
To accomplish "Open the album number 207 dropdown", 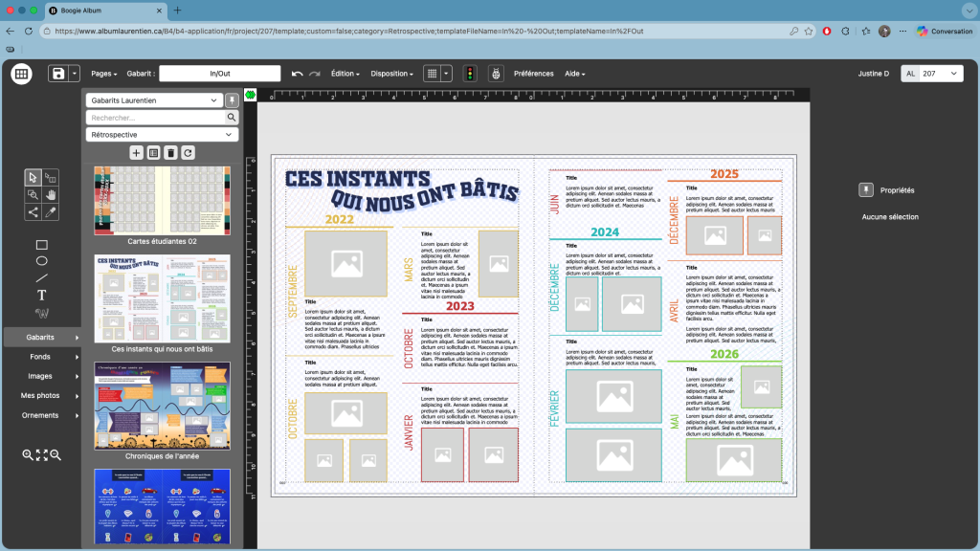I will [940, 74].
